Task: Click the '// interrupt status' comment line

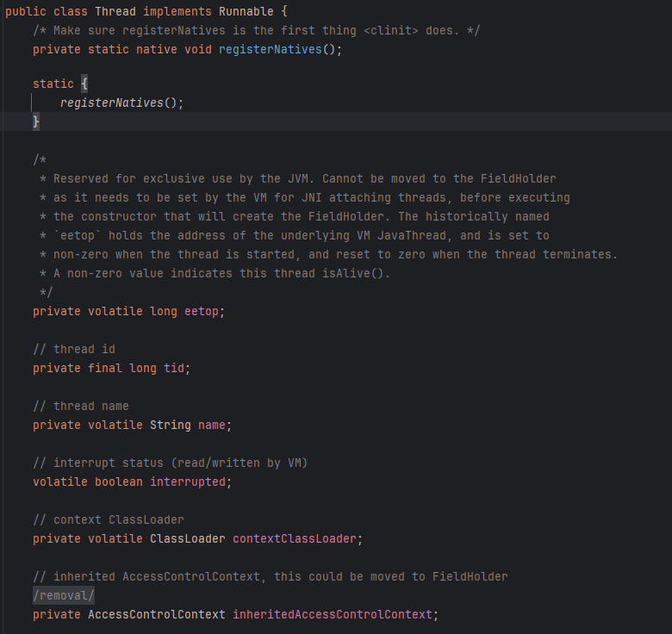Action: point(170,463)
